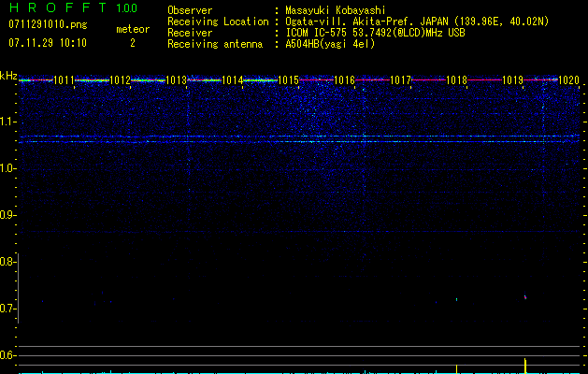This screenshot has width=588, height=374.
Task: Click the 1017 time marker
Action: click(400, 79)
